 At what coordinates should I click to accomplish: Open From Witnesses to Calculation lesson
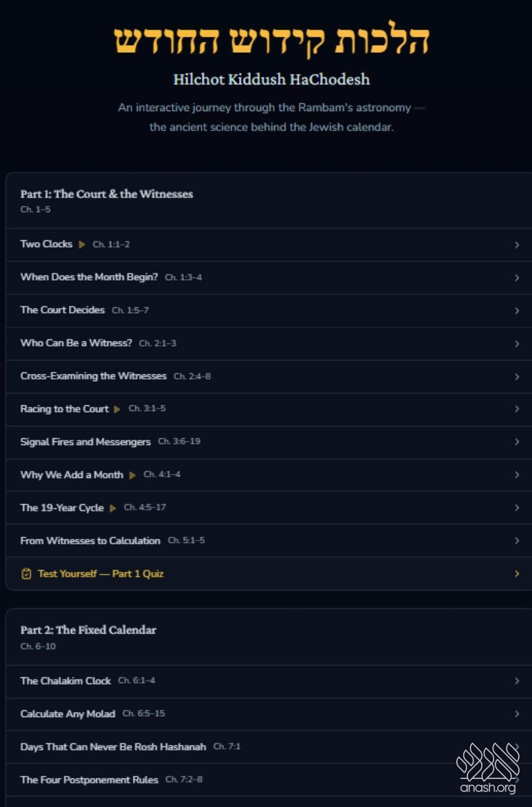pyautogui.click(x=269, y=541)
